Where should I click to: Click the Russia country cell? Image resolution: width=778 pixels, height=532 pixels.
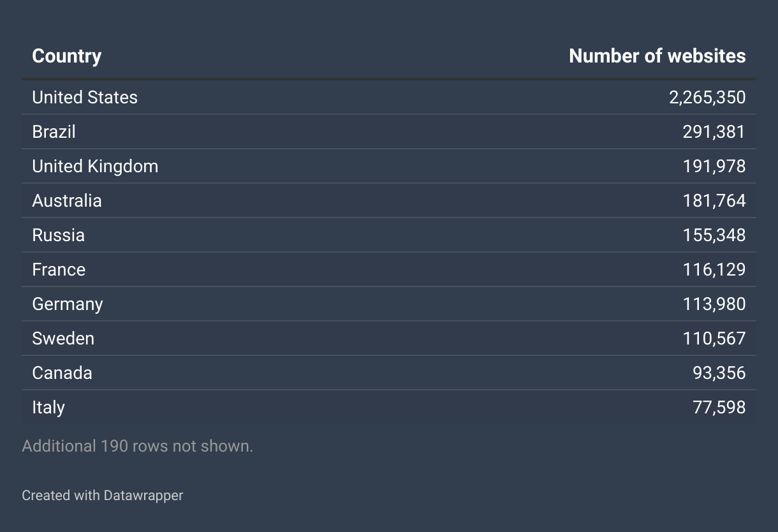(x=58, y=235)
